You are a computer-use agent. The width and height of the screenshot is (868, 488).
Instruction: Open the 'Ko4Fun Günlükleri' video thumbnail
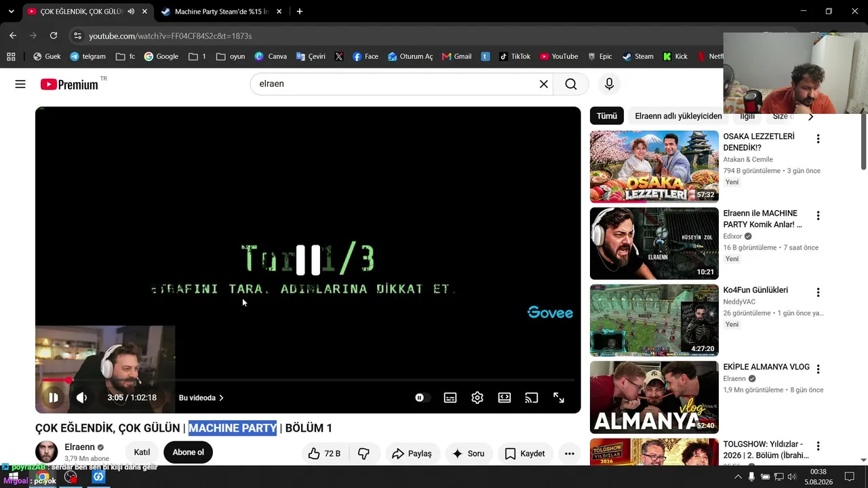coord(654,320)
